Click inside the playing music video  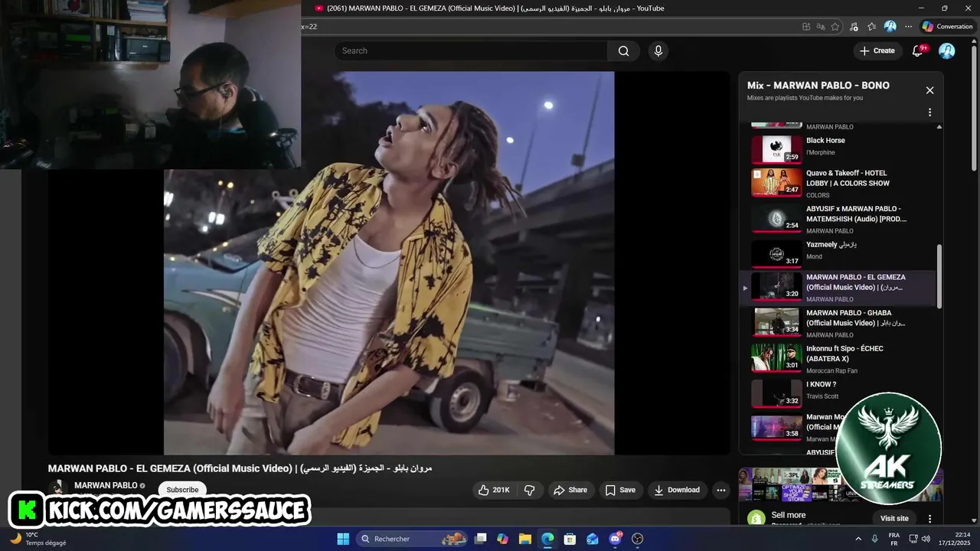[389, 263]
